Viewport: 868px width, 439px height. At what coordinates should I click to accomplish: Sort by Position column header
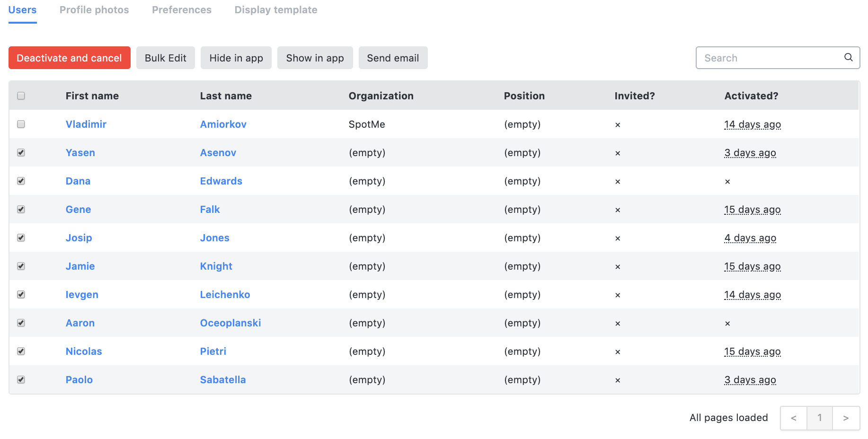pyautogui.click(x=524, y=96)
